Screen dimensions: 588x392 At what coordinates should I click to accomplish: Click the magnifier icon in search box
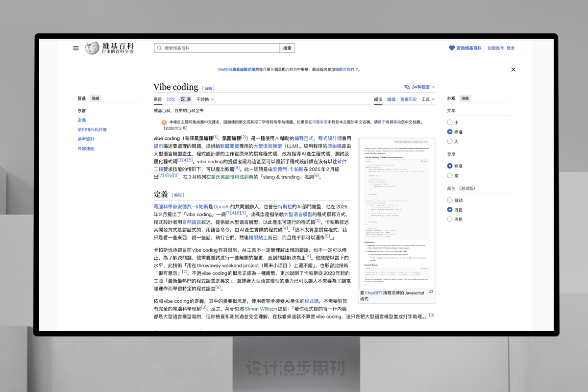click(x=160, y=48)
